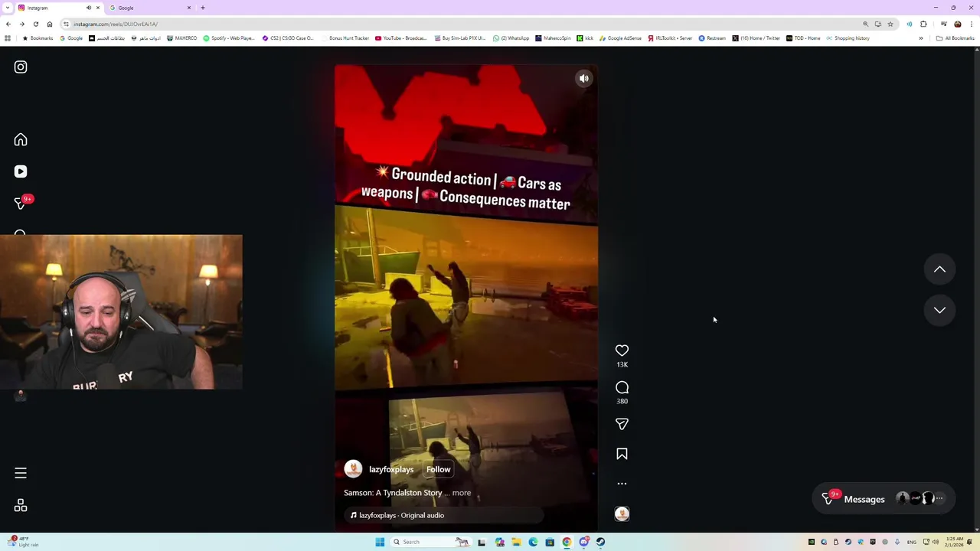
Task: Open ENG language indicator
Action: point(912,542)
